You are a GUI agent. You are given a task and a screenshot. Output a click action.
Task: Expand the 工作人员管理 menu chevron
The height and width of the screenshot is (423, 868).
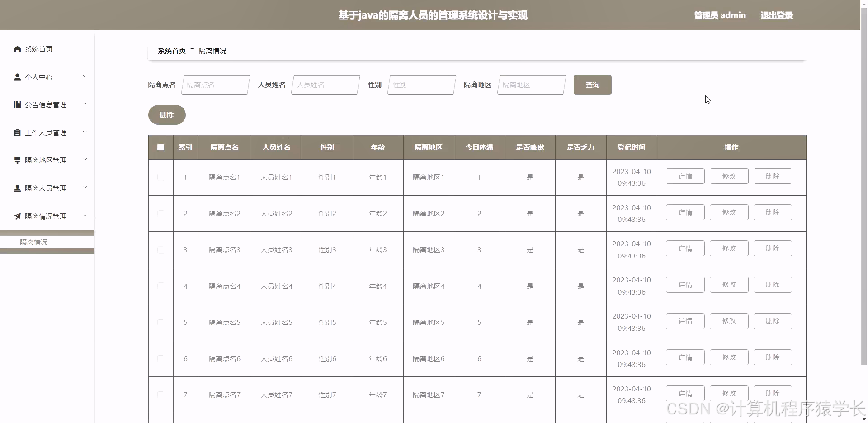pyautogui.click(x=85, y=132)
